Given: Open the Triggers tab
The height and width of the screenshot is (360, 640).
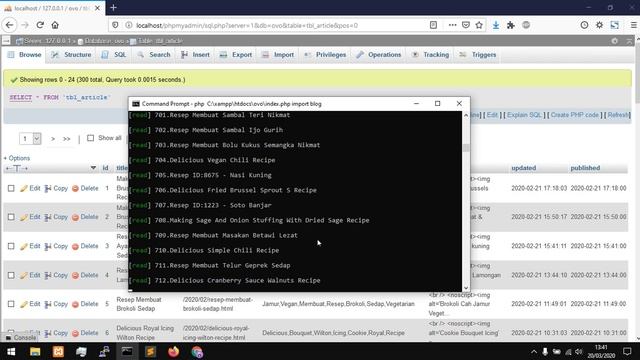Looking at the screenshot, I should coord(478,55).
